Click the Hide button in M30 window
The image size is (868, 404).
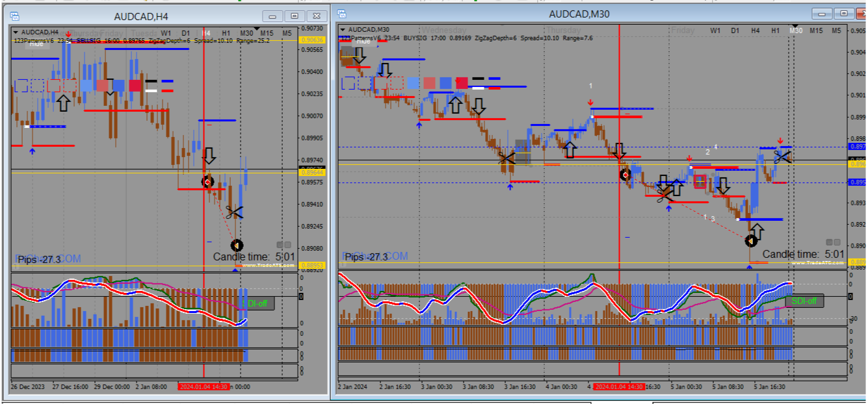click(x=363, y=42)
